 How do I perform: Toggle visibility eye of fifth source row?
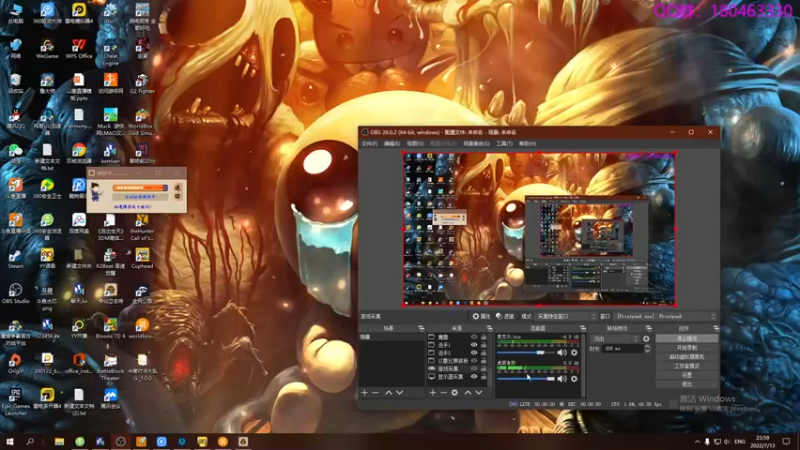click(474, 368)
